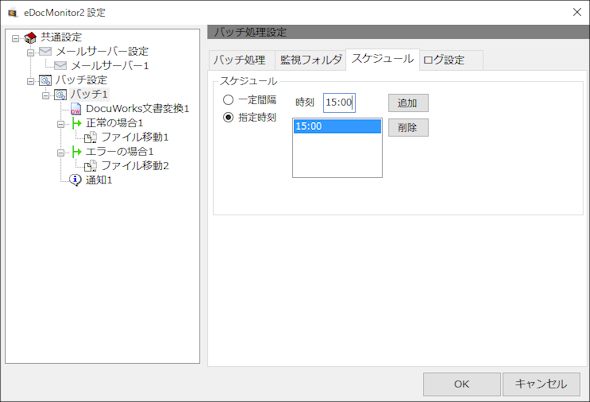Select the red house 共通設定 icon

pyautogui.click(x=30, y=37)
